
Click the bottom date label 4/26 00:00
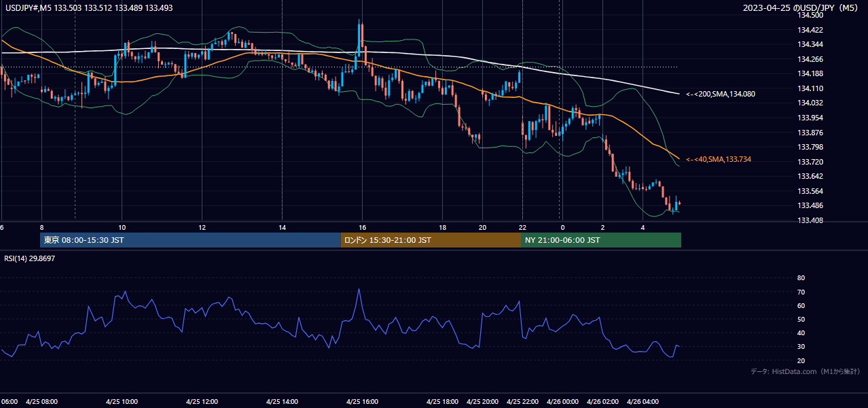click(562, 401)
